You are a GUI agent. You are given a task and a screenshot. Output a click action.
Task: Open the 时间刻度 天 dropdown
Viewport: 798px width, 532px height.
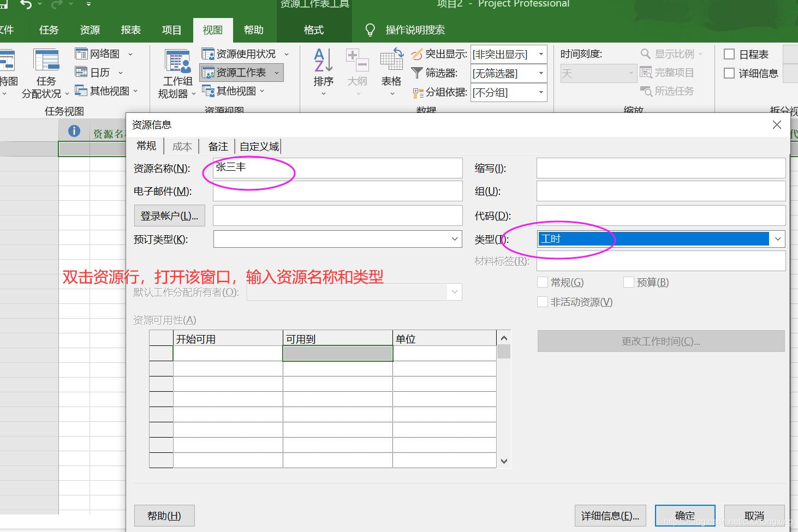tap(631, 73)
